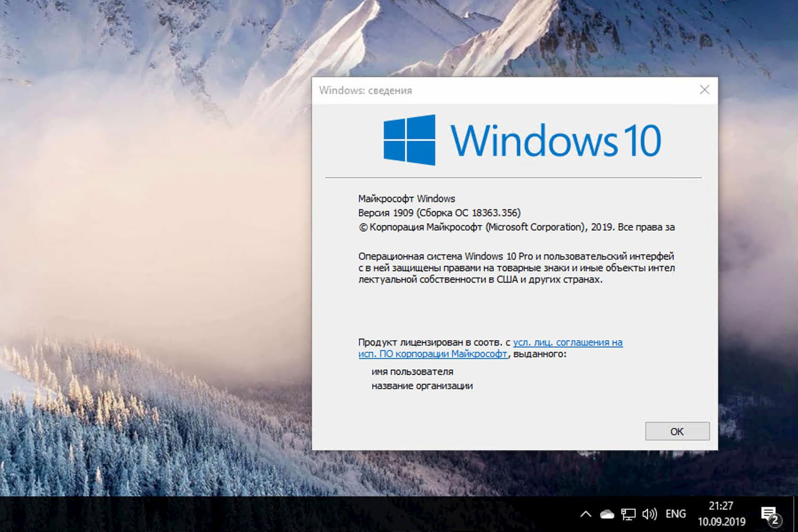Click the Action Center badge showing 2 notifications
The image size is (798, 532).
click(x=775, y=522)
